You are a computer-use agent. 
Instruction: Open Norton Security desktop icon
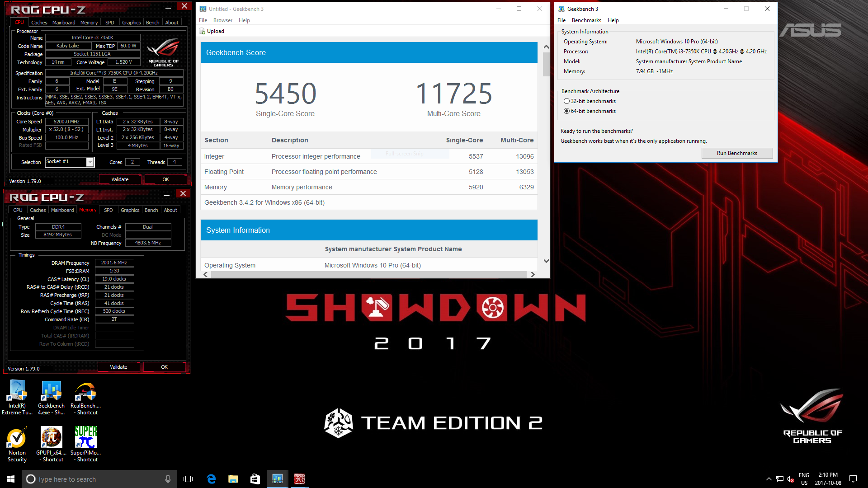(17, 445)
